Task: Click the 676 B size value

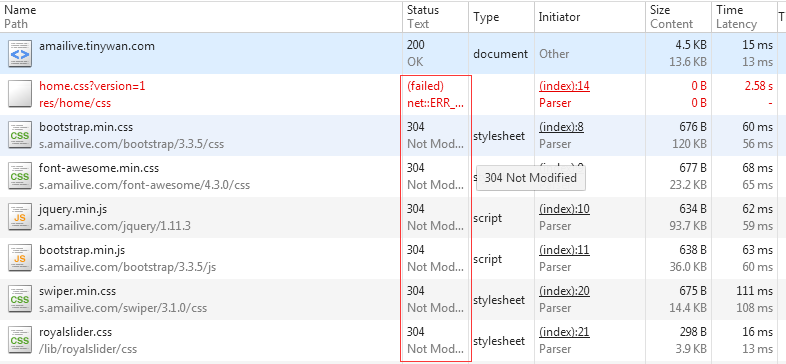Action: click(693, 127)
